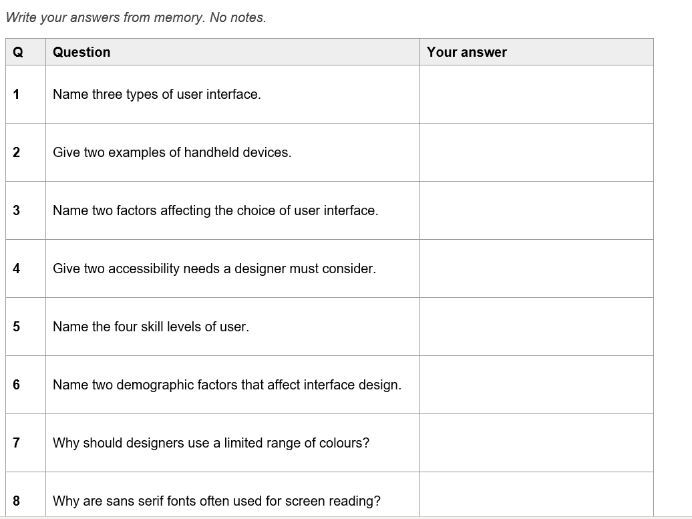
Task: Click the 'Name two demographic factors' question text
Action: coord(227,385)
